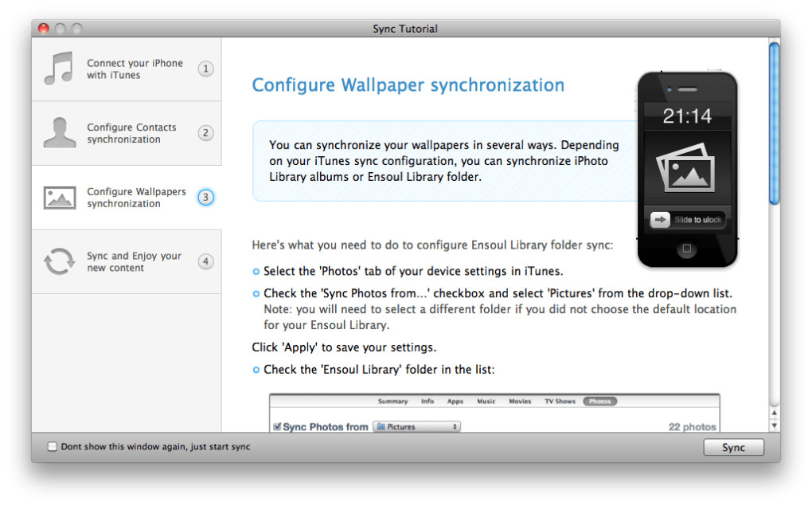This screenshot has height=506, width=812.
Task: Click the "Select the 'Photos' tab" bullet text
Action: click(413, 271)
